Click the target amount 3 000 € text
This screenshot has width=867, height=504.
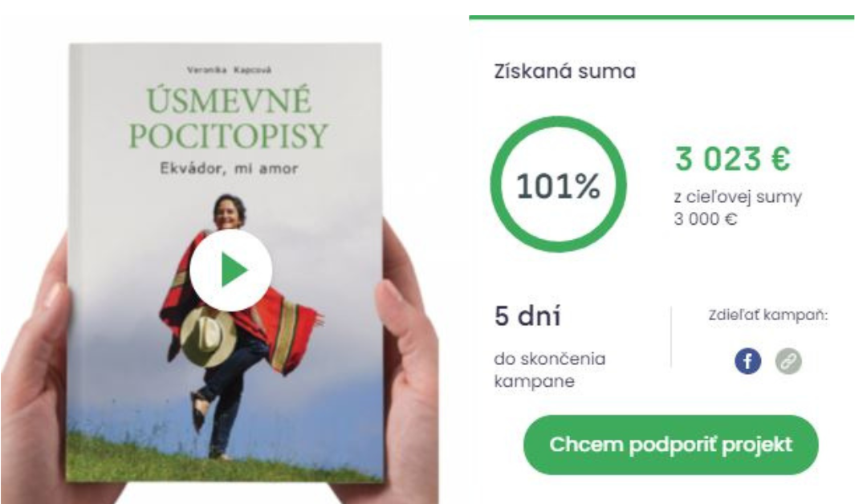706,219
